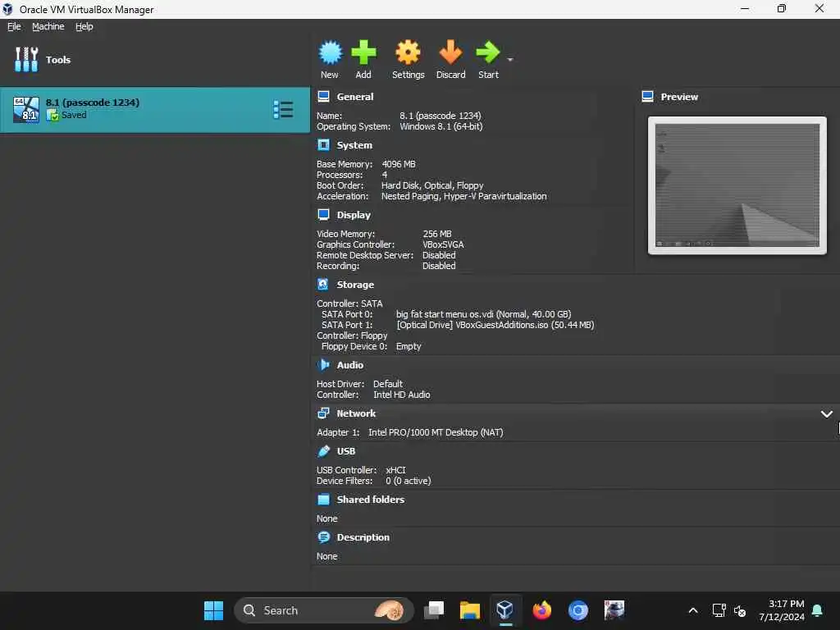The height and width of the screenshot is (630, 840).
Task: Click the Network section icon
Action: click(323, 413)
